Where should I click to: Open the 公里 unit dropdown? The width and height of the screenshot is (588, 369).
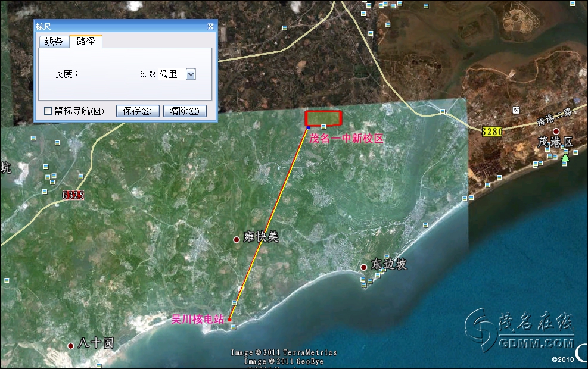191,74
